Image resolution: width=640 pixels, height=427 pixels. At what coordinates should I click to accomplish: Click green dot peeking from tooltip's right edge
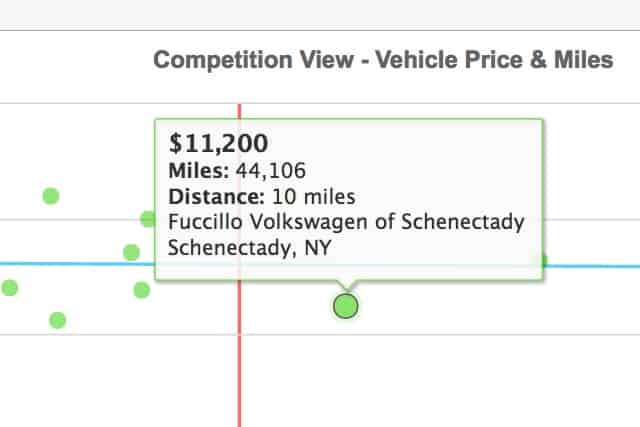545,260
